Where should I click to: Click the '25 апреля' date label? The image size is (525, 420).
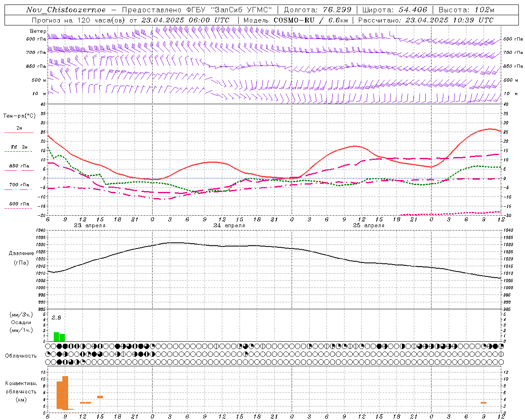click(x=369, y=226)
